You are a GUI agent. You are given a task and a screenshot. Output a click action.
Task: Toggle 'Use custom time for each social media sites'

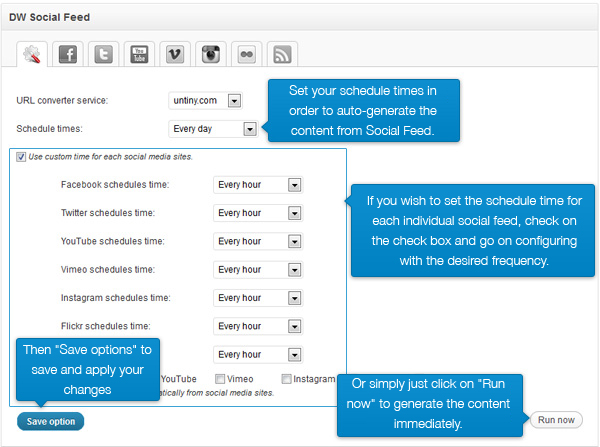pyautogui.click(x=21, y=157)
